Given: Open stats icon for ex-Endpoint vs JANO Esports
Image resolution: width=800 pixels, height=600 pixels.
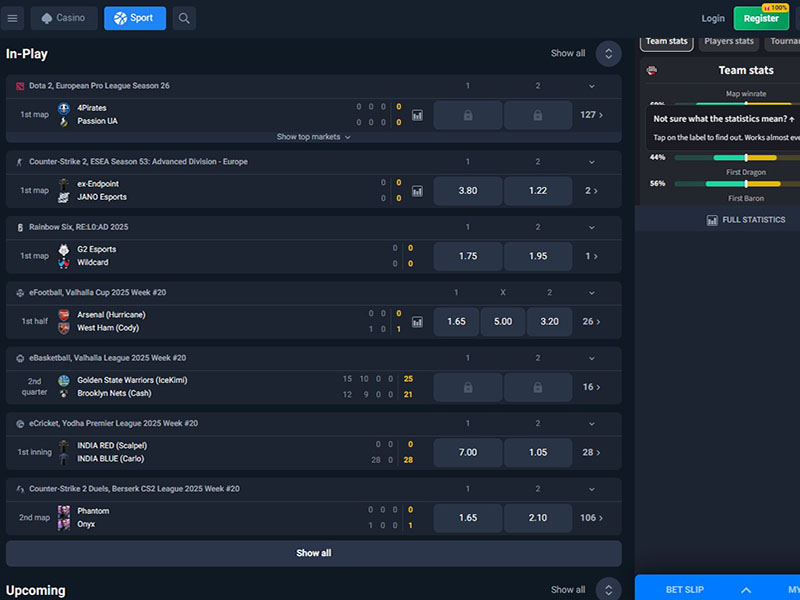Looking at the screenshot, I should tap(417, 191).
